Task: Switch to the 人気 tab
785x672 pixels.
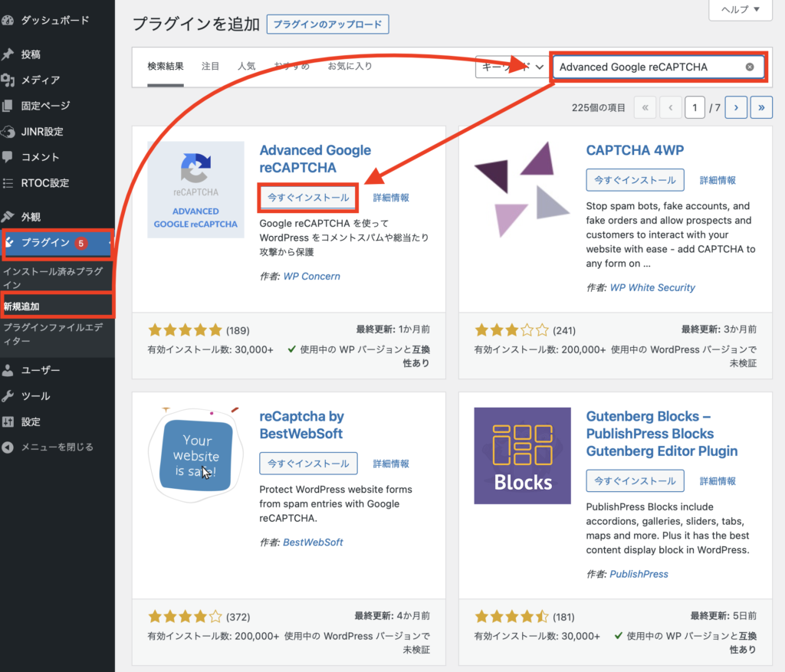Action: click(247, 67)
